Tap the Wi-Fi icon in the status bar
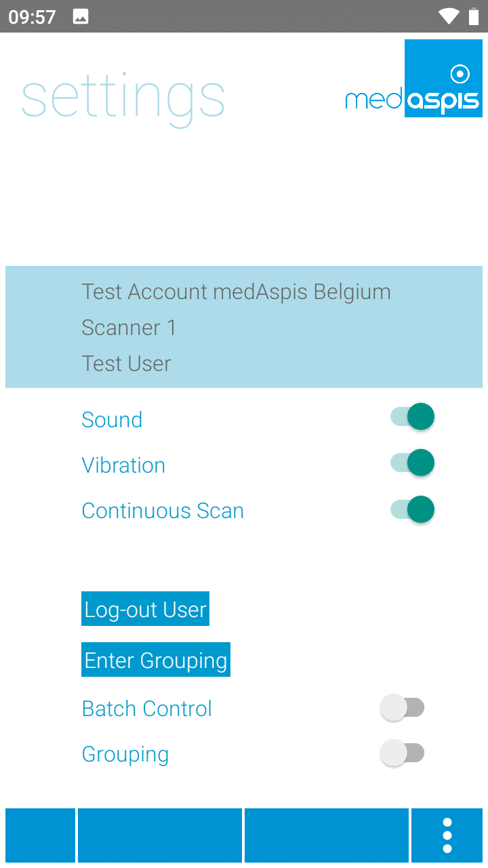 coord(449,16)
